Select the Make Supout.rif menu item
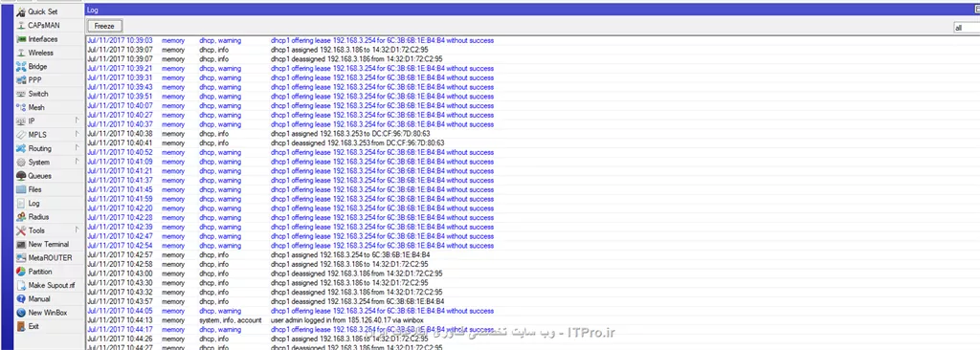The height and width of the screenshot is (350, 980). 52,285
